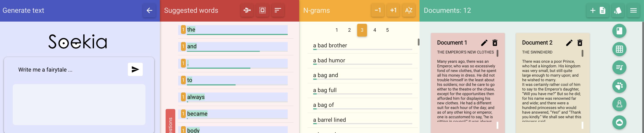The image size is (644, 133).
Task: Delete Document 1 with the trash icon
Action: 495,43
